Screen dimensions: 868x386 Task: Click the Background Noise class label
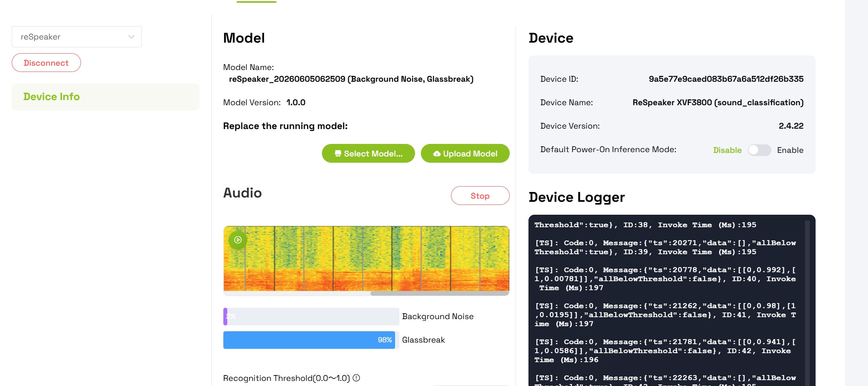(x=438, y=316)
